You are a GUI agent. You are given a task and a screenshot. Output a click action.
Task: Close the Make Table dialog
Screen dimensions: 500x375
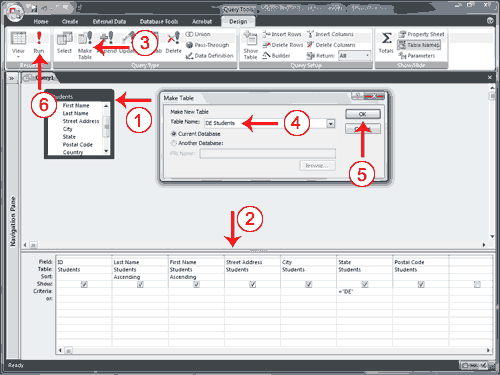coord(374,96)
